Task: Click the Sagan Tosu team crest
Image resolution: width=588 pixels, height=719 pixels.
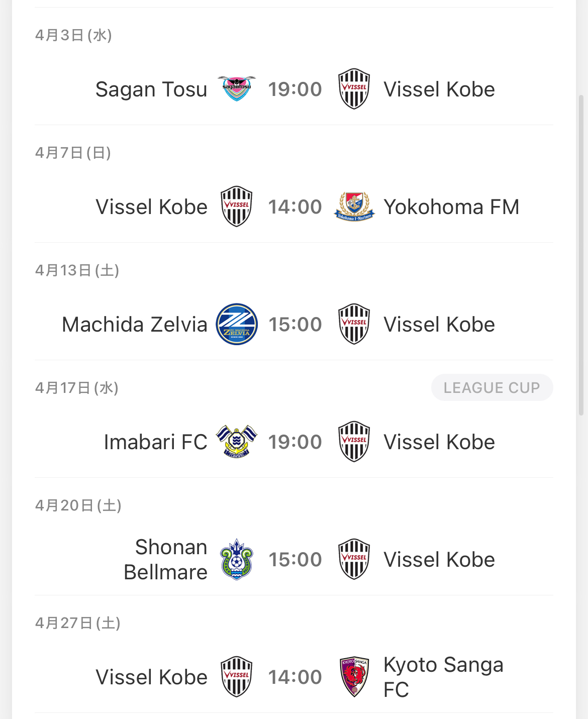Action: (x=237, y=89)
